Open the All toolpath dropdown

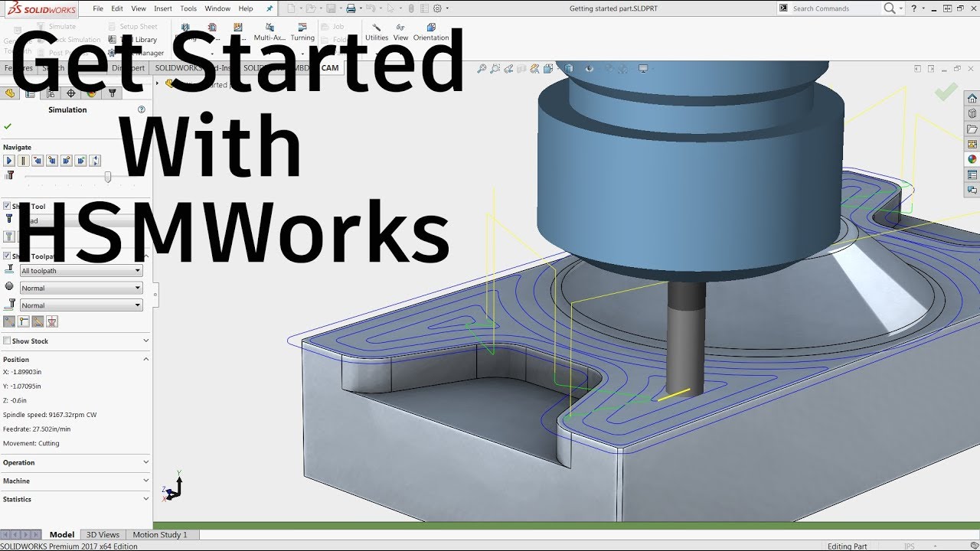[x=81, y=270]
